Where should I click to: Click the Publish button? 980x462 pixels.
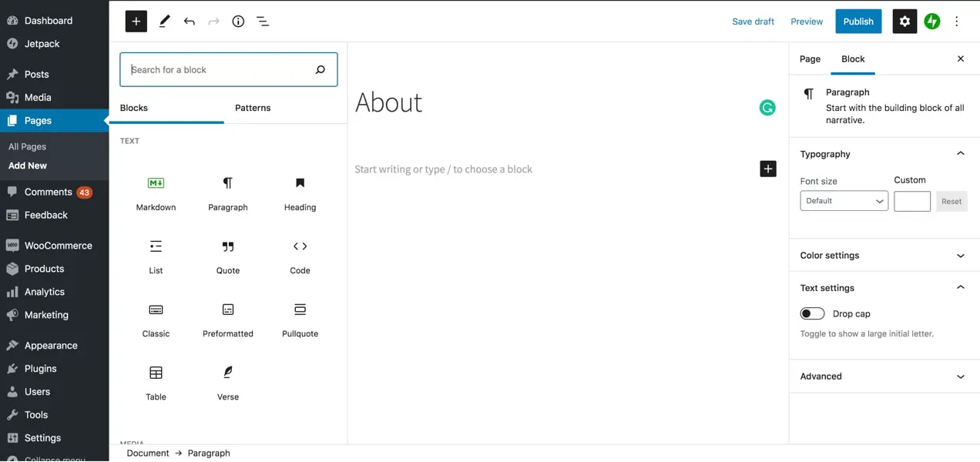(857, 22)
